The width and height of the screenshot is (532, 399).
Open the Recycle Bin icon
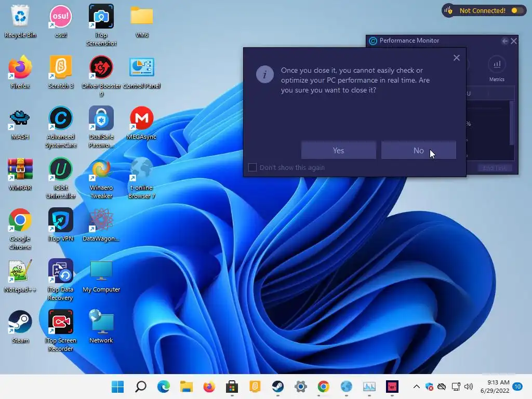[20, 21]
